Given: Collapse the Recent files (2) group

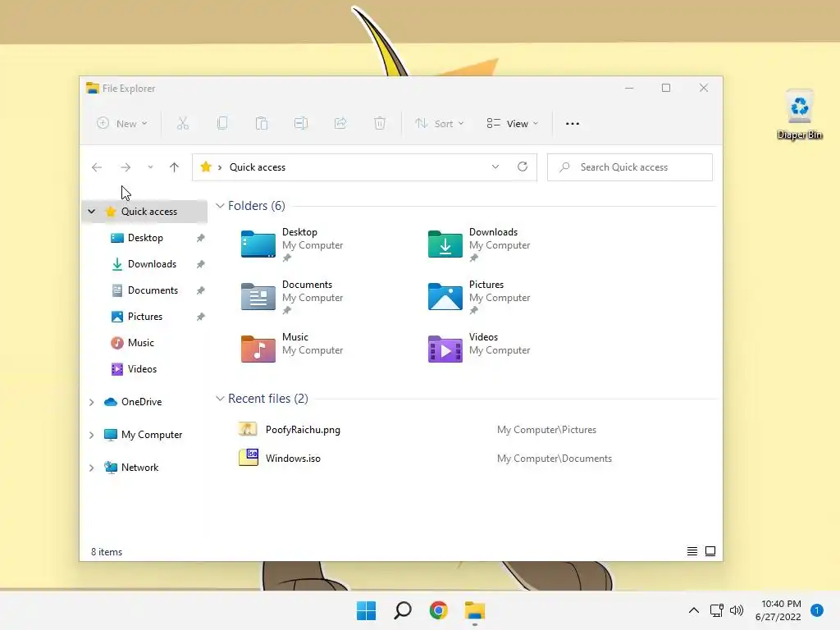Looking at the screenshot, I should click(220, 399).
